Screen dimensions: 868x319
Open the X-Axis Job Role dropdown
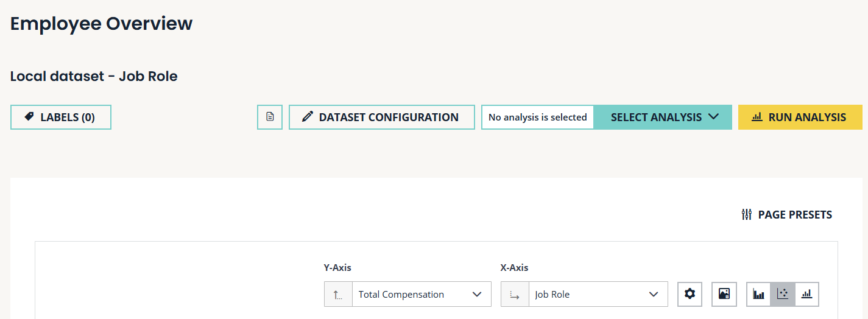click(598, 295)
